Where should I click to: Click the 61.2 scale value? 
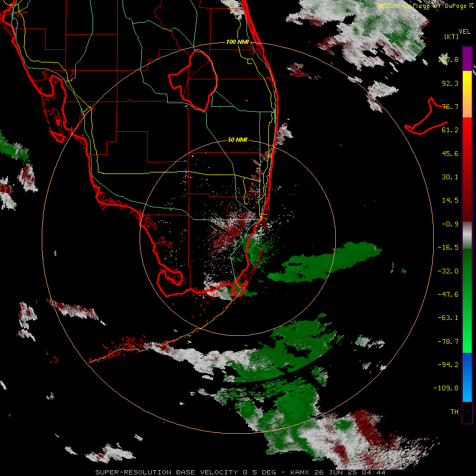click(450, 130)
